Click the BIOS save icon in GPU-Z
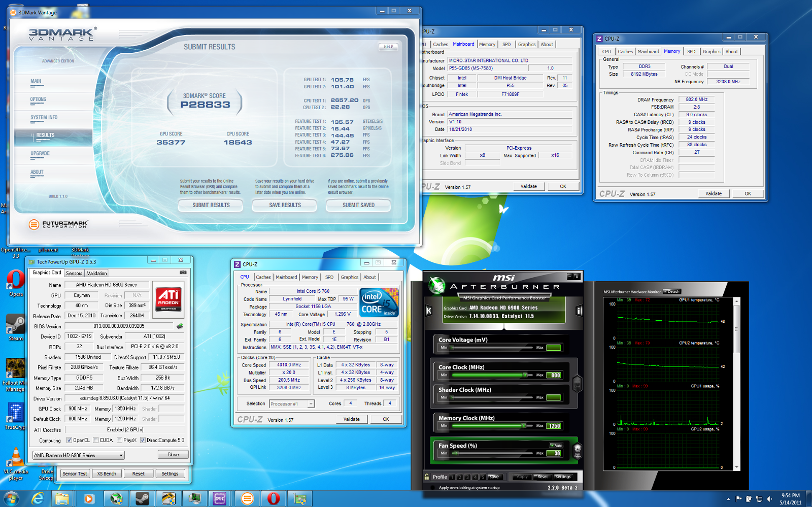 click(179, 326)
